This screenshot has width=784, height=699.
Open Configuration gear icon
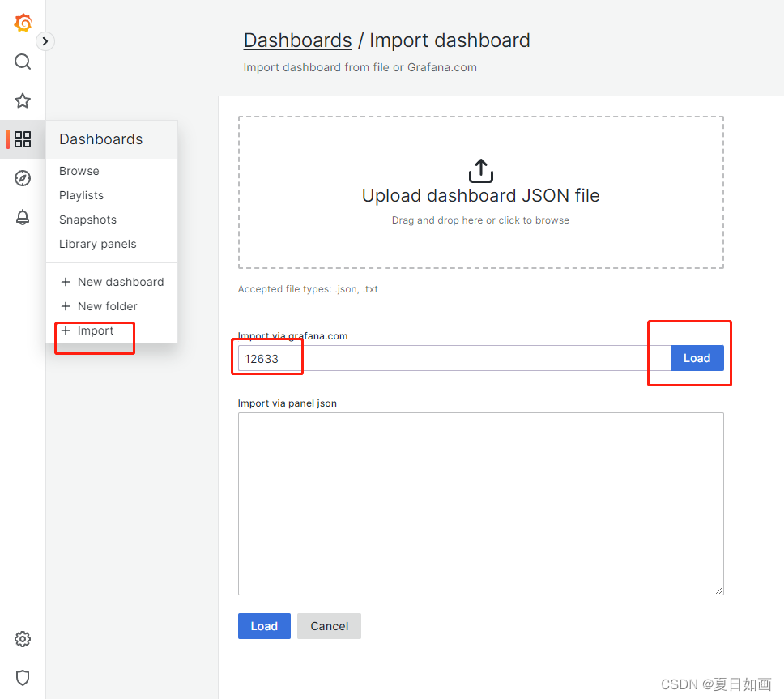23,639
